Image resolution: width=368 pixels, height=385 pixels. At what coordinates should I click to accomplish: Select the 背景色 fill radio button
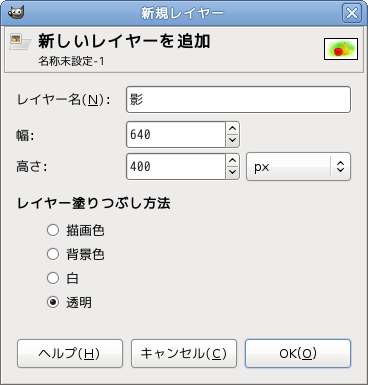pyautogui.click(x=53, y=254)
